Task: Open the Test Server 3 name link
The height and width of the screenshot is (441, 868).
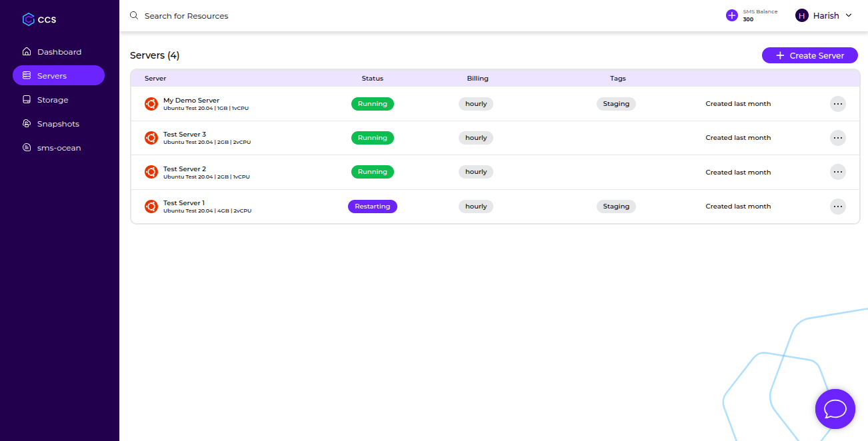Action: coord(185,135)
